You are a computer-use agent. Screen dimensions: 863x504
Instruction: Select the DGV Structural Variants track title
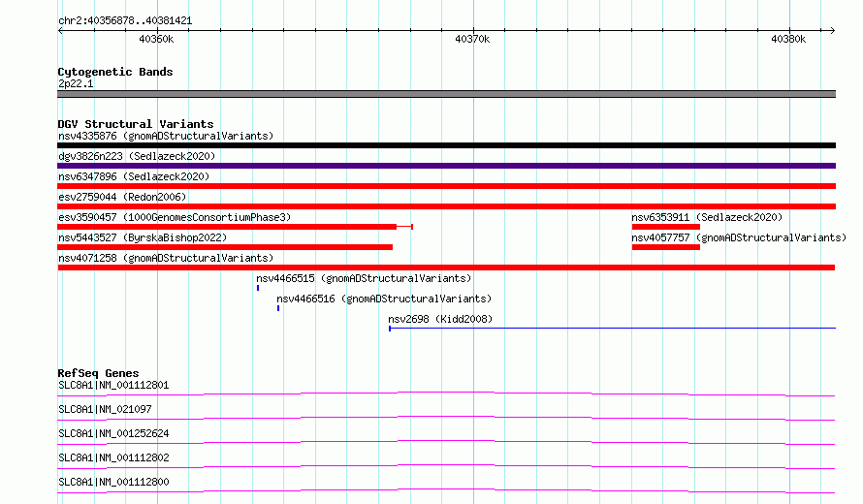[136, 124]
